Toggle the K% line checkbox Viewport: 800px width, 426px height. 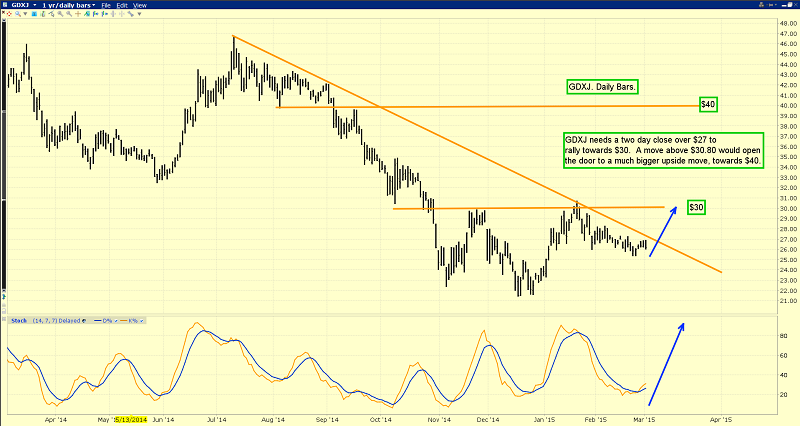click(141, 320)
